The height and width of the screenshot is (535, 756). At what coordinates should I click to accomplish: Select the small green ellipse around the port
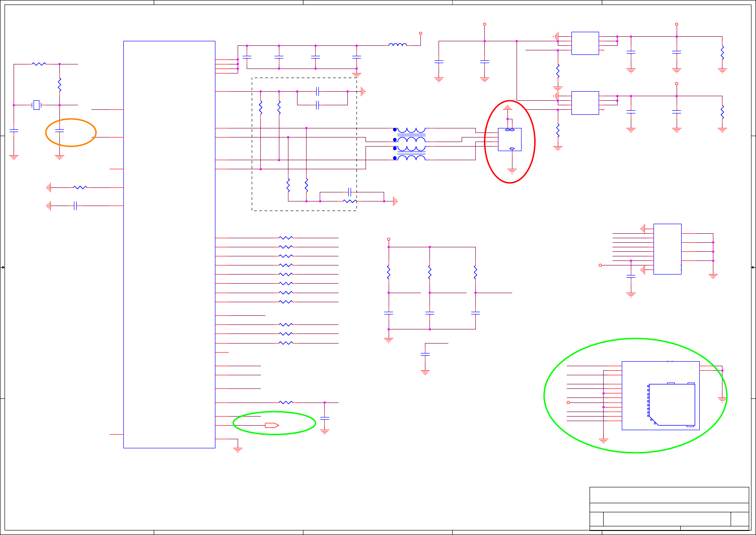(x=274, y=423)
